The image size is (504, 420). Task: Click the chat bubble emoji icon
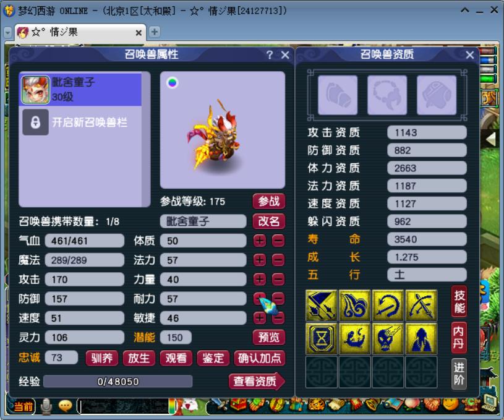(66, 406)
